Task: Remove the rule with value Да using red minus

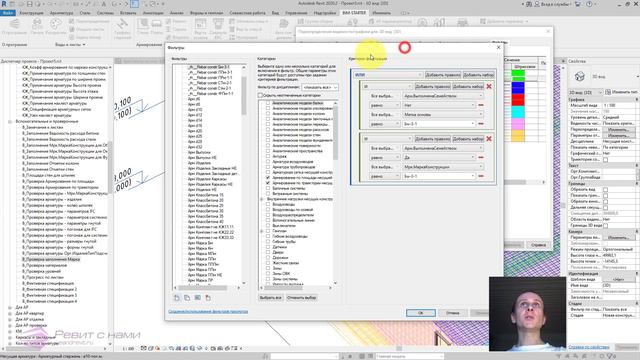Action: tap(481, 158)
